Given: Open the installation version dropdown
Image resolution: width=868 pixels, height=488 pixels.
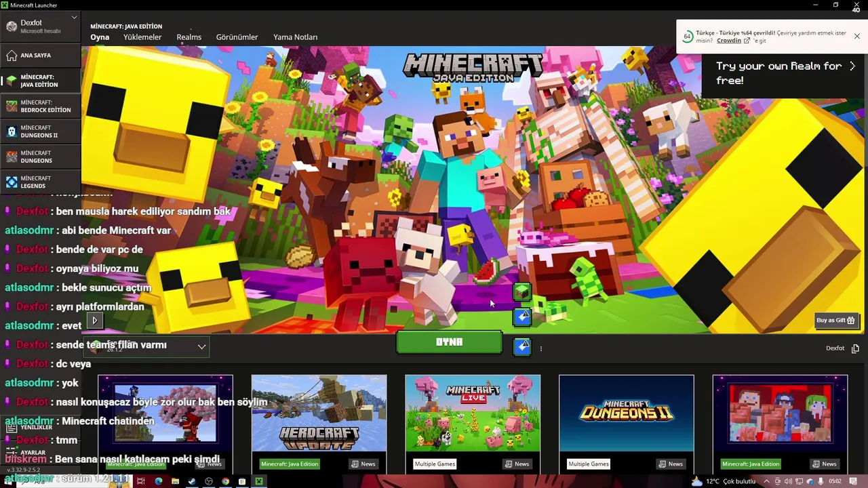Looking at the screenshot, I should coord(146,347).
